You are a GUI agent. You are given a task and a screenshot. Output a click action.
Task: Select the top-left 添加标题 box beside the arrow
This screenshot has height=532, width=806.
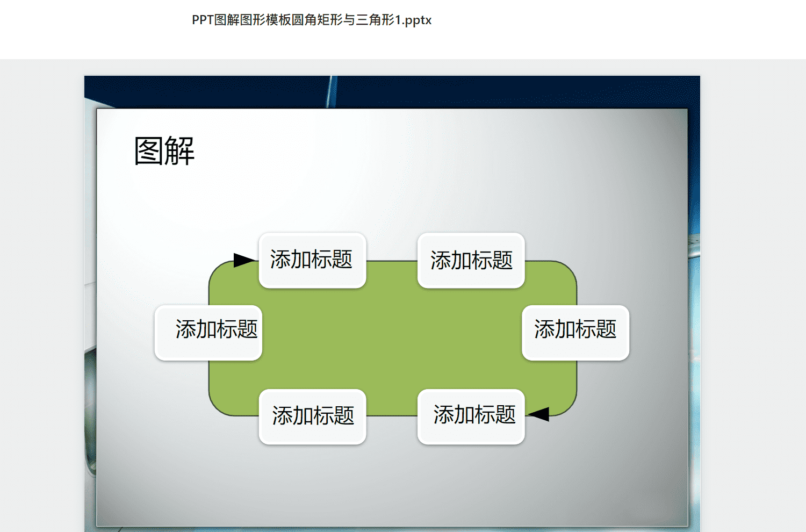coord(312,260)
